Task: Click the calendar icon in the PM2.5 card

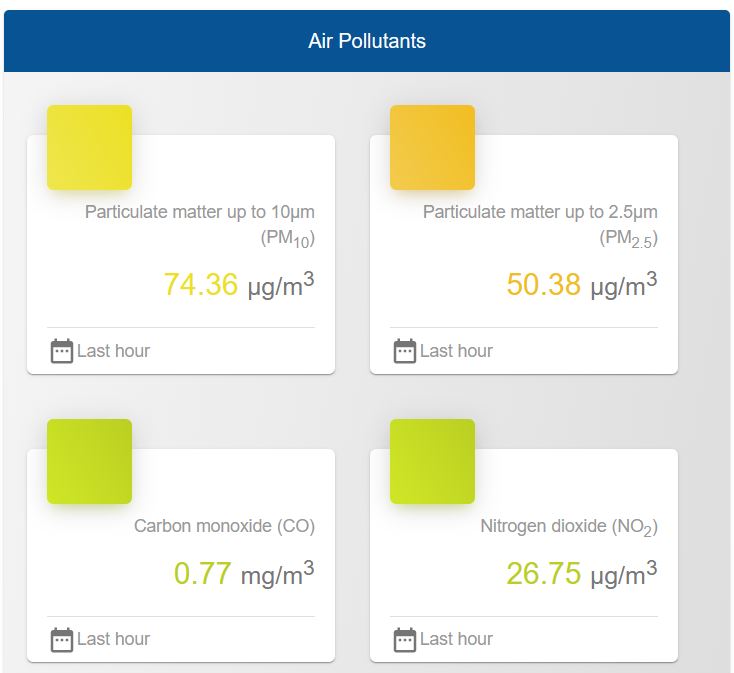Action: point(405,351)
